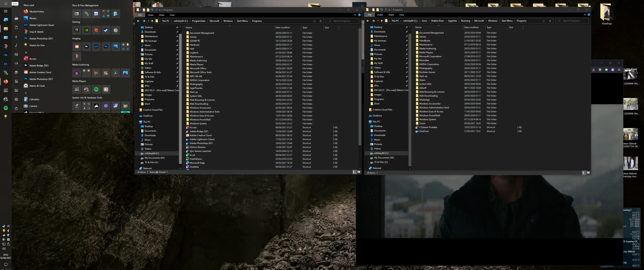Open the Corsair tile under System Info

[x=96, y=106]
